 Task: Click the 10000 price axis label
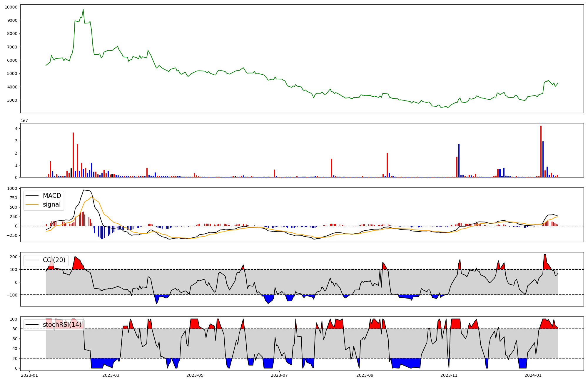[11, 7]
